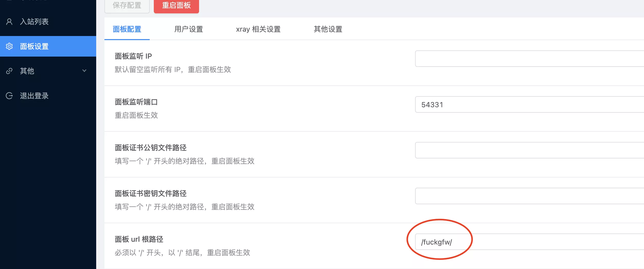Click the 保存配置 button
Image resolution: width=644 pixels, height=269 pixels.
tap(127, 6)
